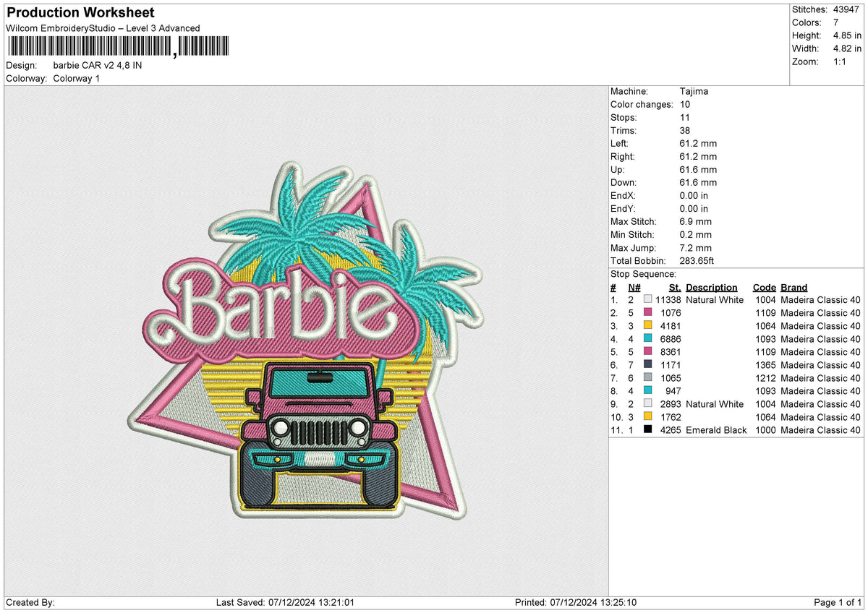Click the St. column header
The width and height of the screenshot is (868, 613).
(675, 287)
